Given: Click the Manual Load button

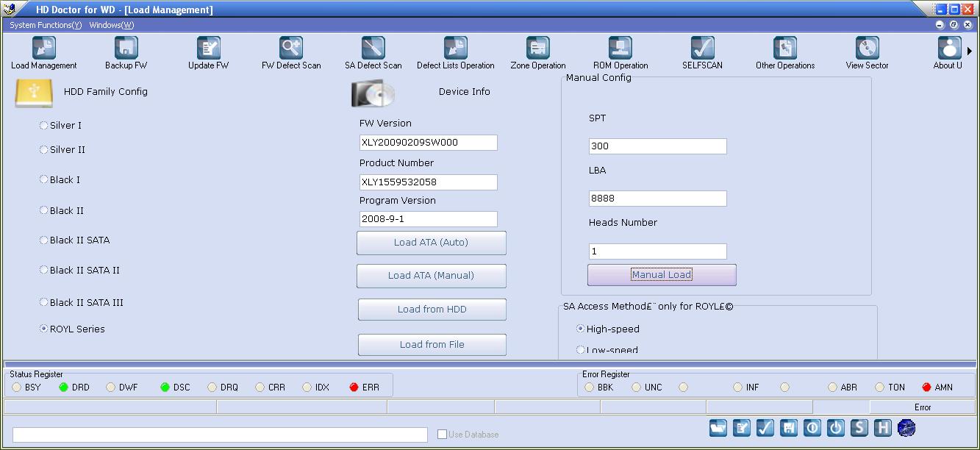Looking at the screenshot, I should coord(662,275).
